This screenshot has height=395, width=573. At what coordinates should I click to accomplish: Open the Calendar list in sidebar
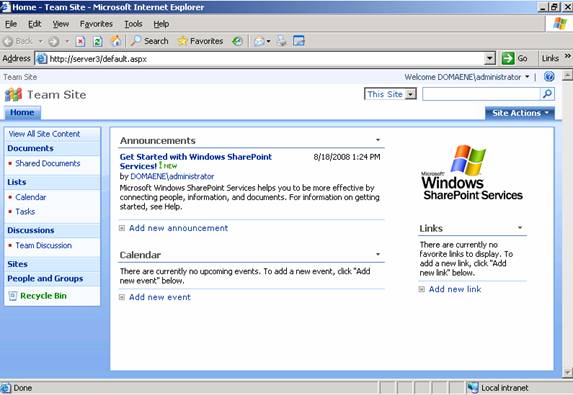pyautogui.click(x=31, y=197)
